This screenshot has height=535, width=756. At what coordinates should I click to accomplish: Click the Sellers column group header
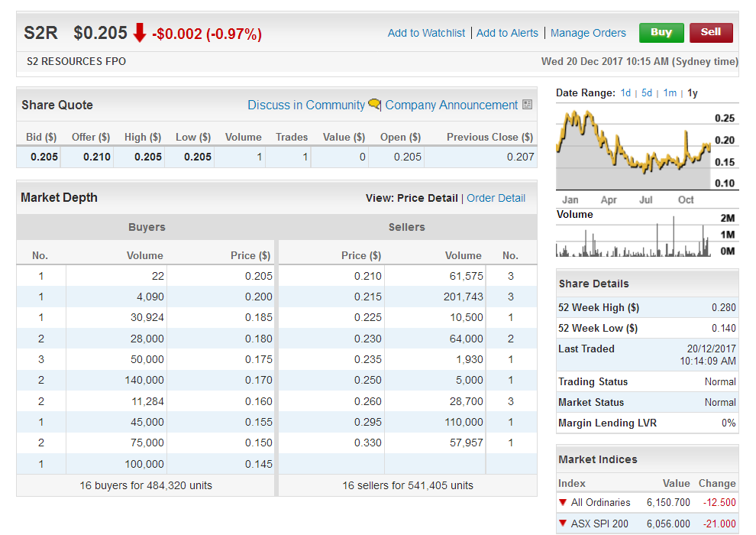pyautogui.click(x=407, y=227)
